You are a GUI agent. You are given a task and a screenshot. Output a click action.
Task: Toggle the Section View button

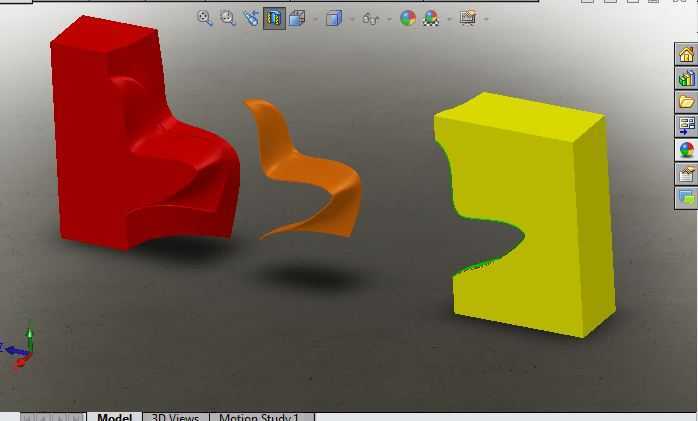tap(274, 18)
